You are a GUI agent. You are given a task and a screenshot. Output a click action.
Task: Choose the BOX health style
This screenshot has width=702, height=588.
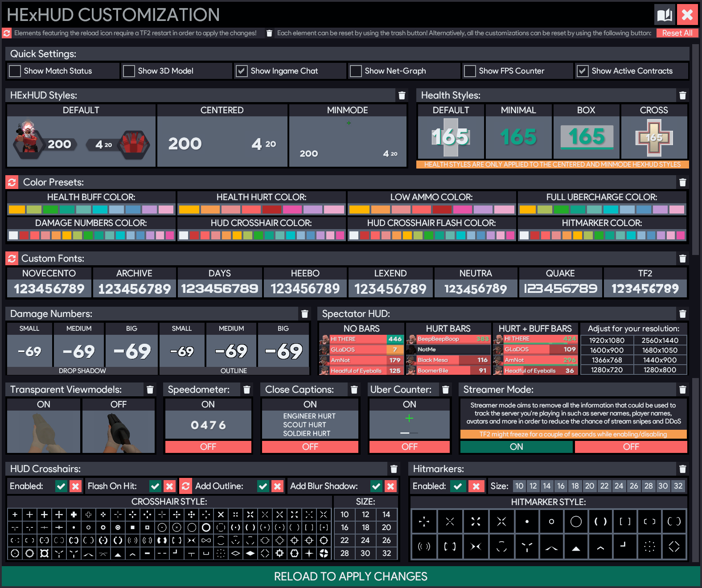coord(586,132)
